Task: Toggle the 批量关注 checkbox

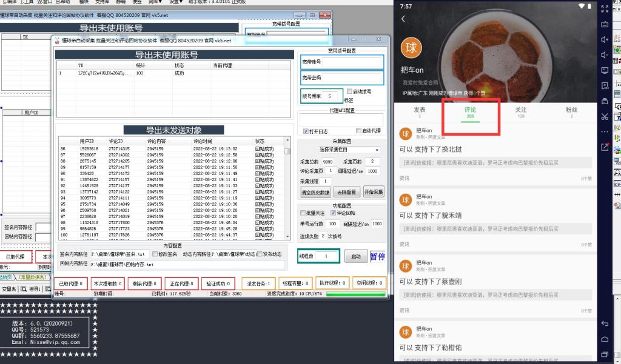Action: pos(303,211)
